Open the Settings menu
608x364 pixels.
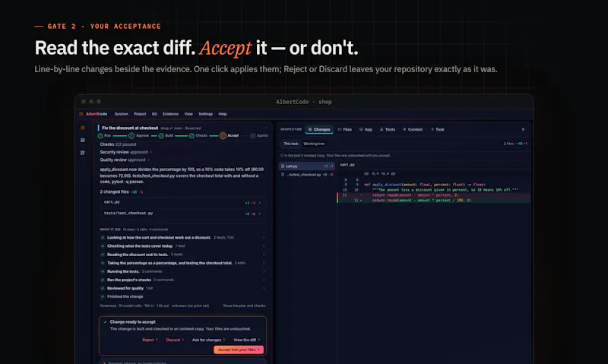[205, 114]
